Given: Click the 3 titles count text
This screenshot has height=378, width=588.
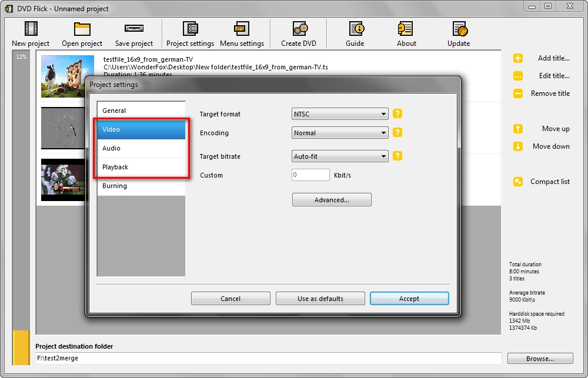Looking at the screenshot, I should click(x=517, y=279).
